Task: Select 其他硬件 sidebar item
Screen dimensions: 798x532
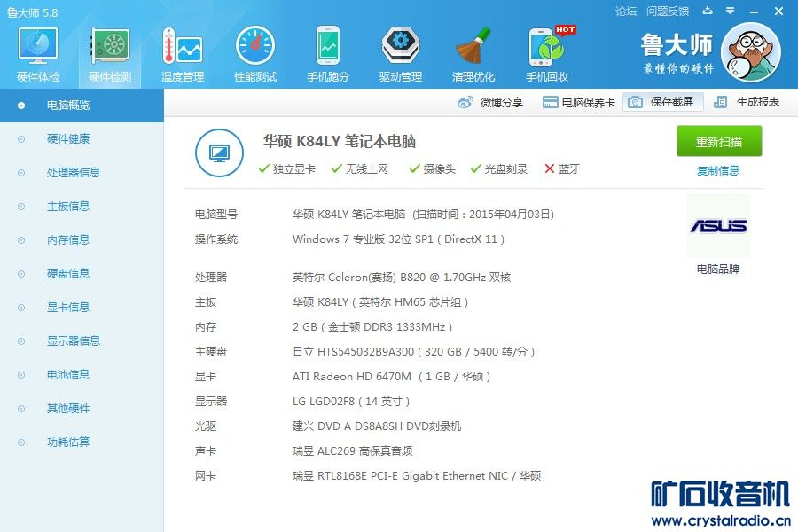Action: (82, 408)
